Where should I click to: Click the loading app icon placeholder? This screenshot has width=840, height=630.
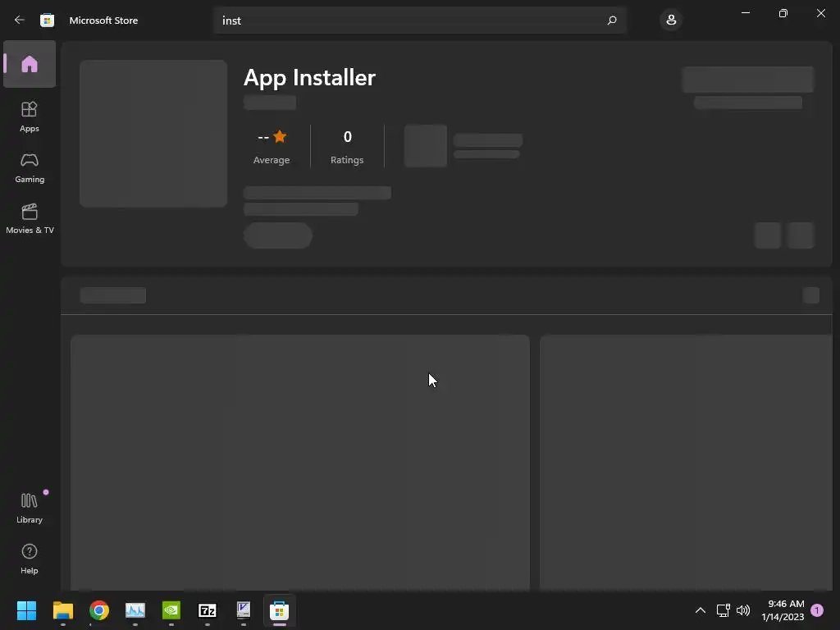tap(153, 134)
